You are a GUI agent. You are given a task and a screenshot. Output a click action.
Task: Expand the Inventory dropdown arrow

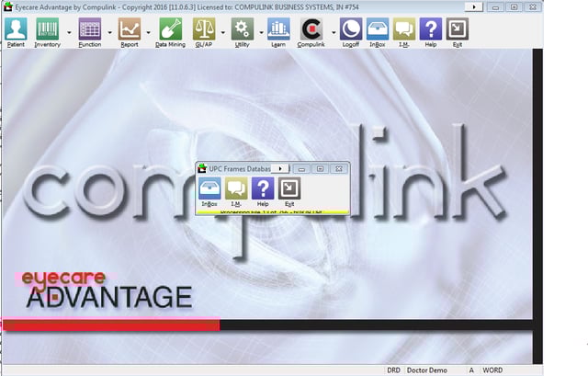(69, 33)
